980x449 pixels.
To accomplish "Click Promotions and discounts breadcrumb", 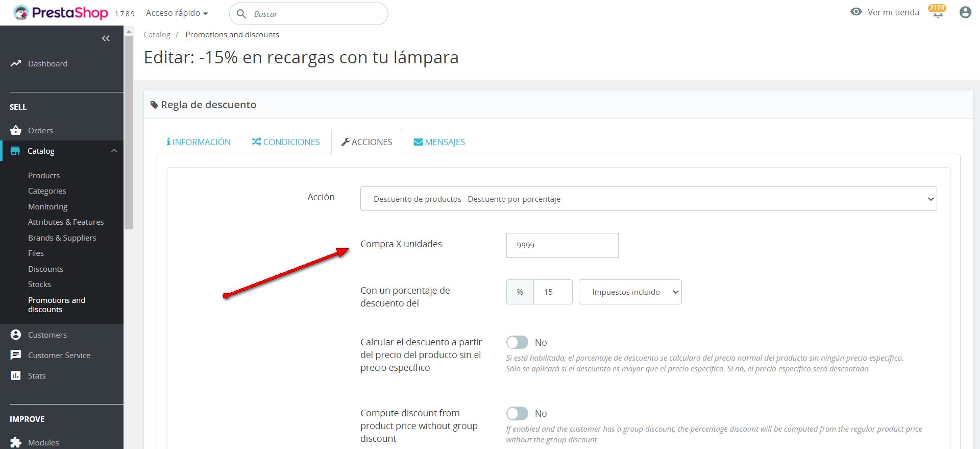I will point(232,34).
